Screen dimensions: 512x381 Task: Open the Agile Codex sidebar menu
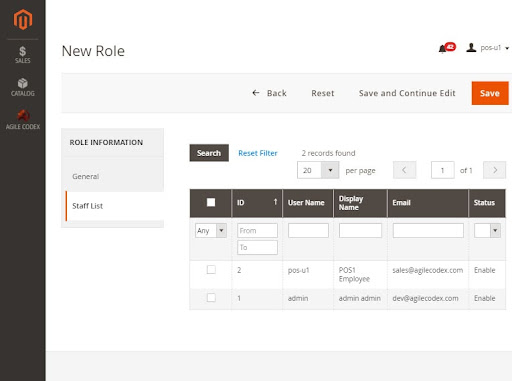[x=23, y=120]
